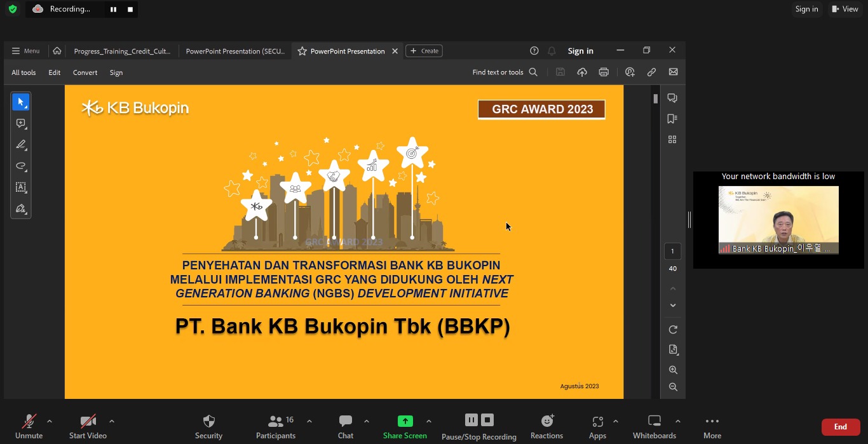Stop recording in the bottom toolbar

[487, 420]
